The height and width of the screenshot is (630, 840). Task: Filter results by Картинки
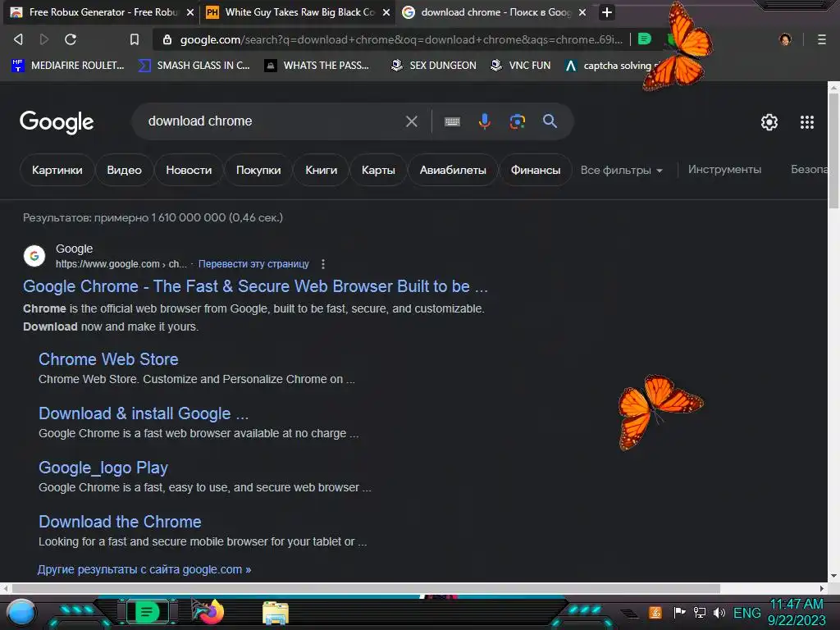click(x=57, y=170)
